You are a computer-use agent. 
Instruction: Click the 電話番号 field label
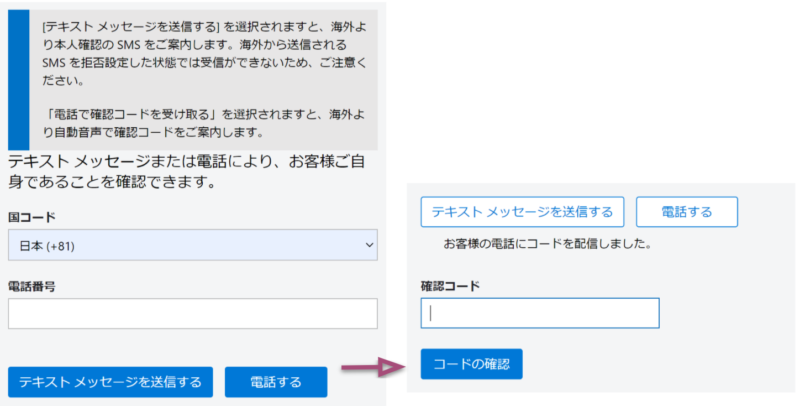point(32,286)
